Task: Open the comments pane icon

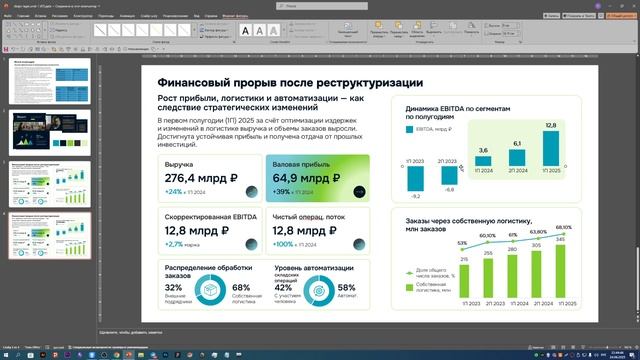Action: (x=601, y=16)
